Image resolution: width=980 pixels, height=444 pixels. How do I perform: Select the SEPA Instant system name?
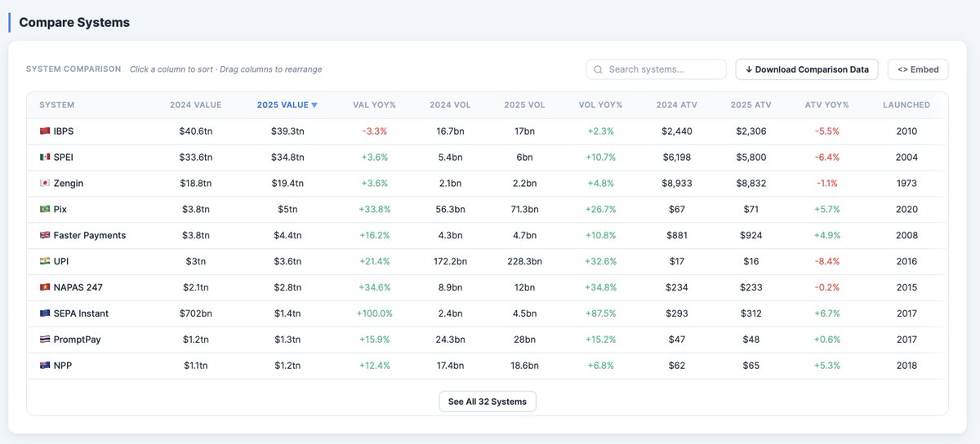click(81, 314)
